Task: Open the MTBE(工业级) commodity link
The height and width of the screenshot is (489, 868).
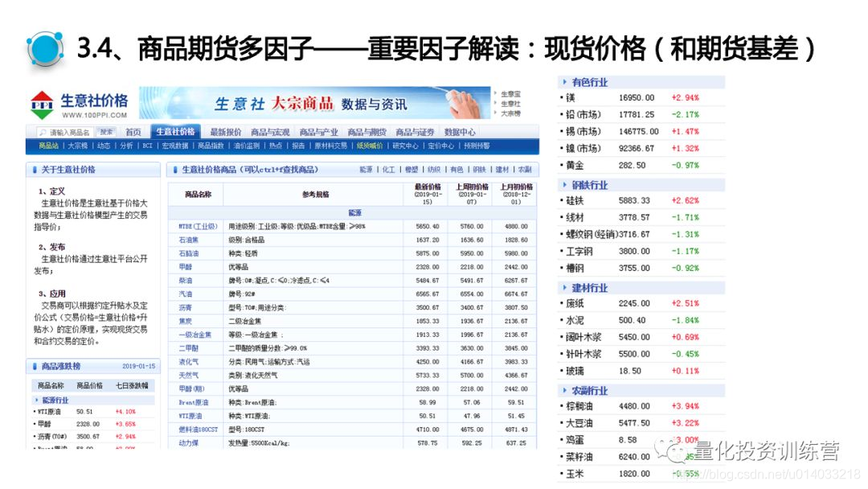Action: point(198,227)
